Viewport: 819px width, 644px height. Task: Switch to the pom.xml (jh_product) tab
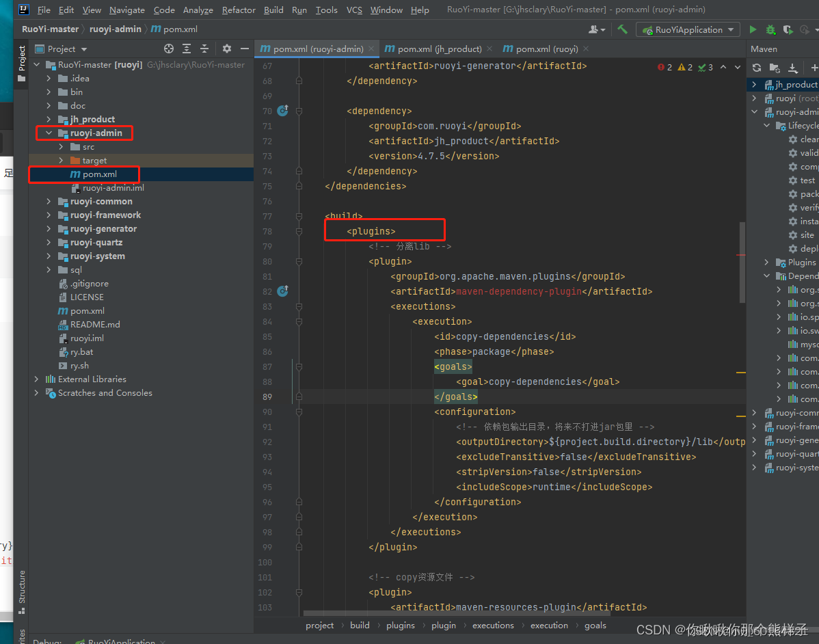439,49
